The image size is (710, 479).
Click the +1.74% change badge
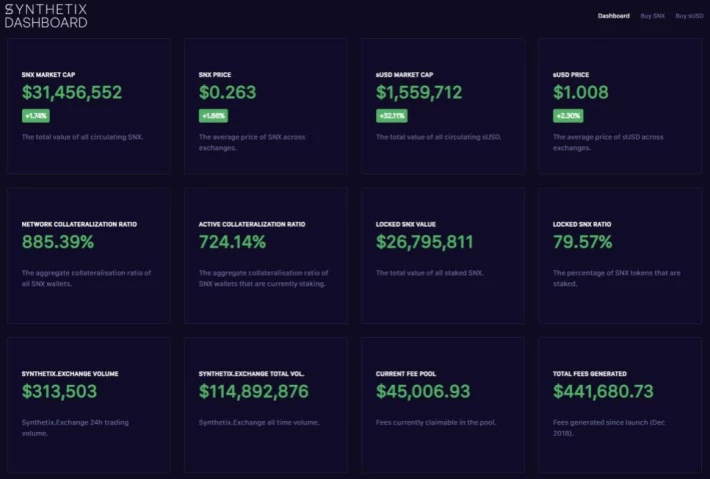click(x=36, y=116)
